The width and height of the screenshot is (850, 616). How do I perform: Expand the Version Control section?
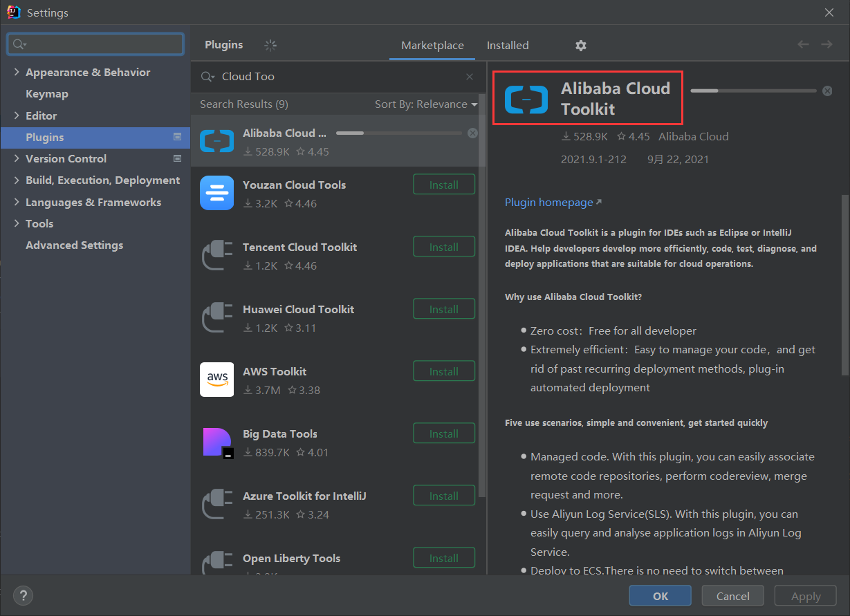[17, 159]
